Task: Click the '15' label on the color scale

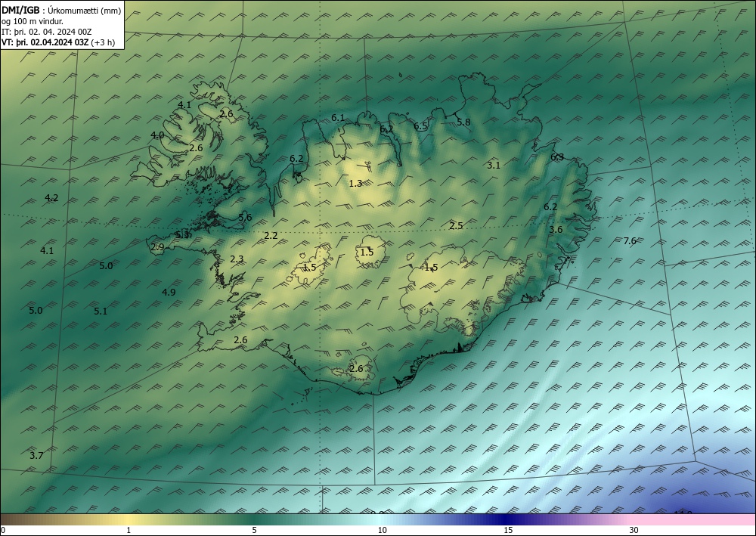Action: [508, 531]
